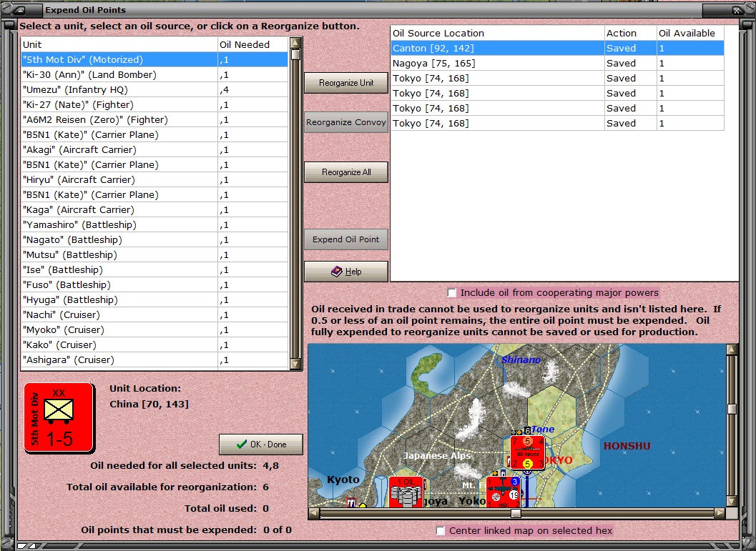Click the Oil Source Location column header
This screenshot has width=756, height=551.
pos(497,34)
